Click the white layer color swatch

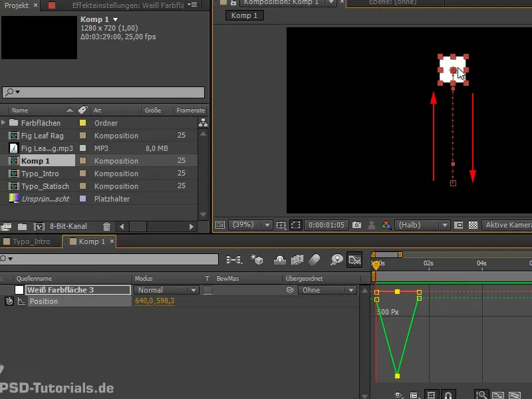[x=19, y=290]
